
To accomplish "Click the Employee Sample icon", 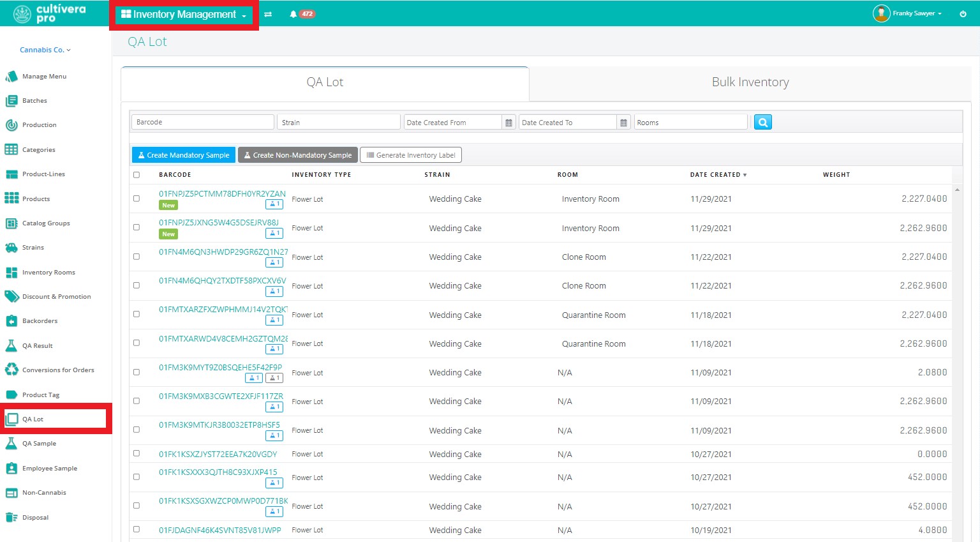I will (x=11, y=469).
